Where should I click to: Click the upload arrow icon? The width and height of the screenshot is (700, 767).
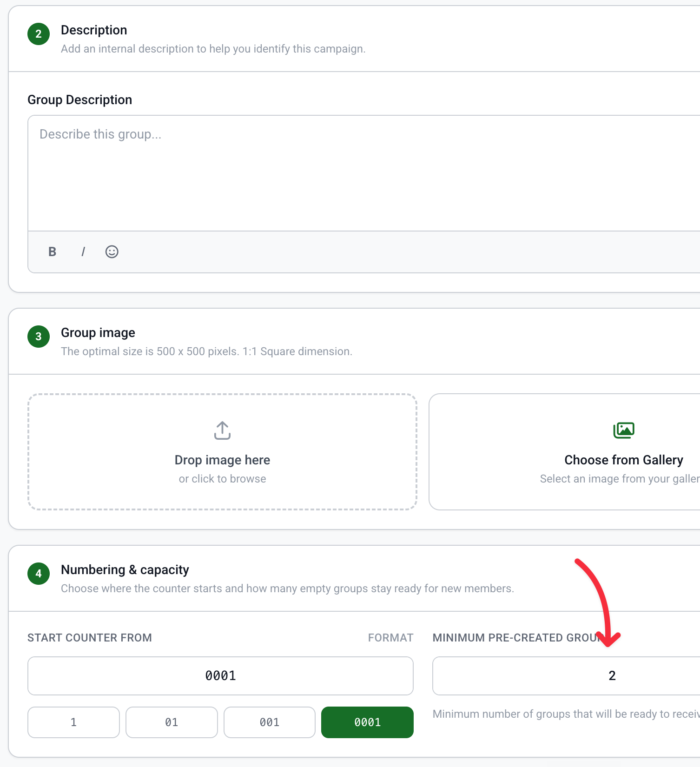[x=222, y=430]
